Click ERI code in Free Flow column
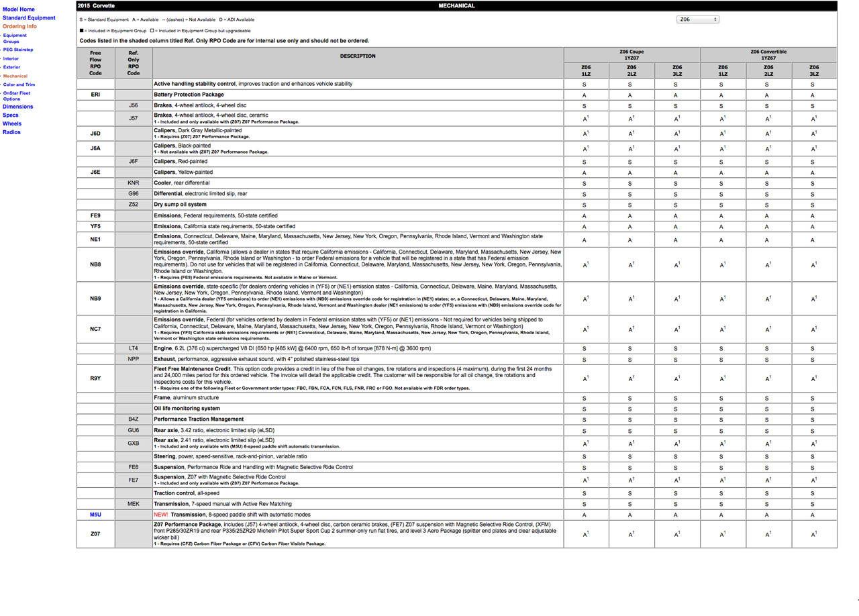Viewport: 859px width, 616px height. coord(95,95)
